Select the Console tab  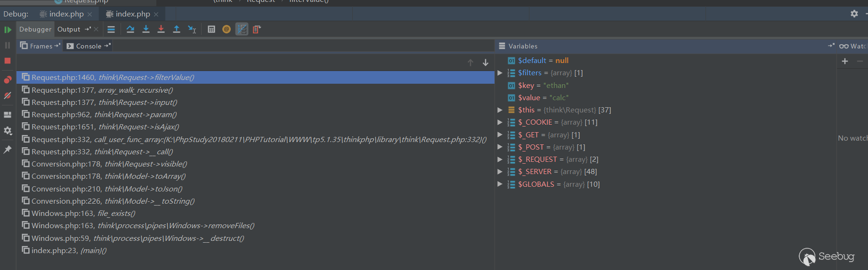pos(89,46)
